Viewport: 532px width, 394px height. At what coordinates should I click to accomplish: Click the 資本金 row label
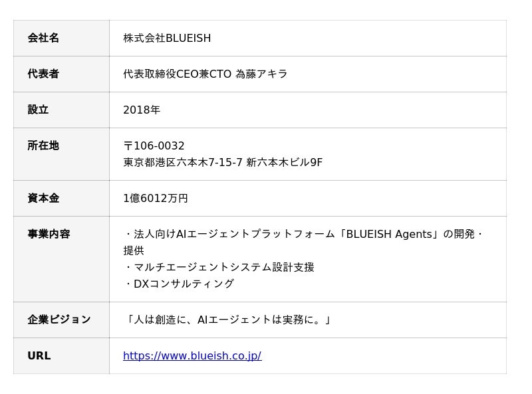click(61, 198)
